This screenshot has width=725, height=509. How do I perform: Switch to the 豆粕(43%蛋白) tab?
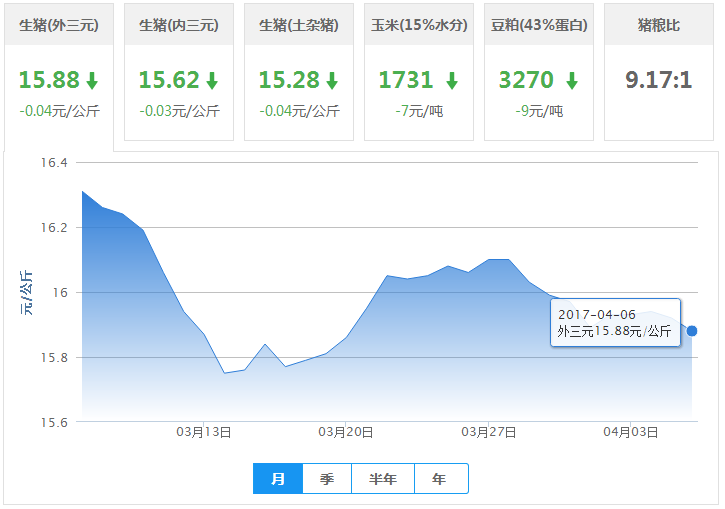539,25
